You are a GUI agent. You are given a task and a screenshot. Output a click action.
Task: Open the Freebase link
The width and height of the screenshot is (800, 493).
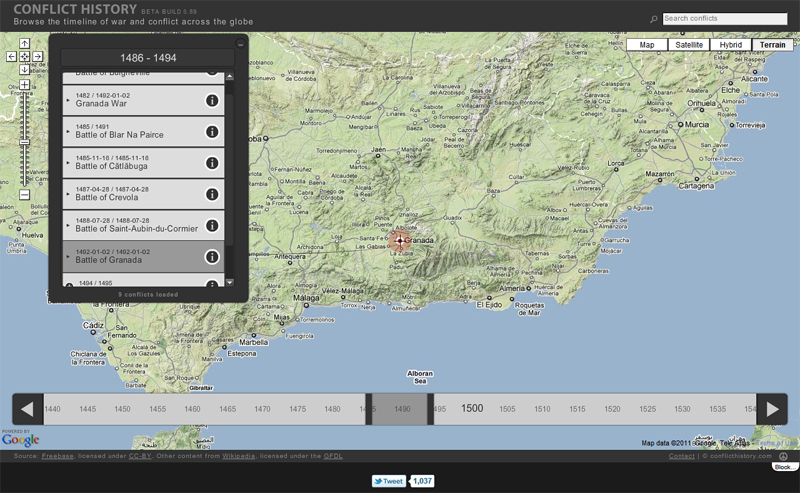tap(58, 456)
